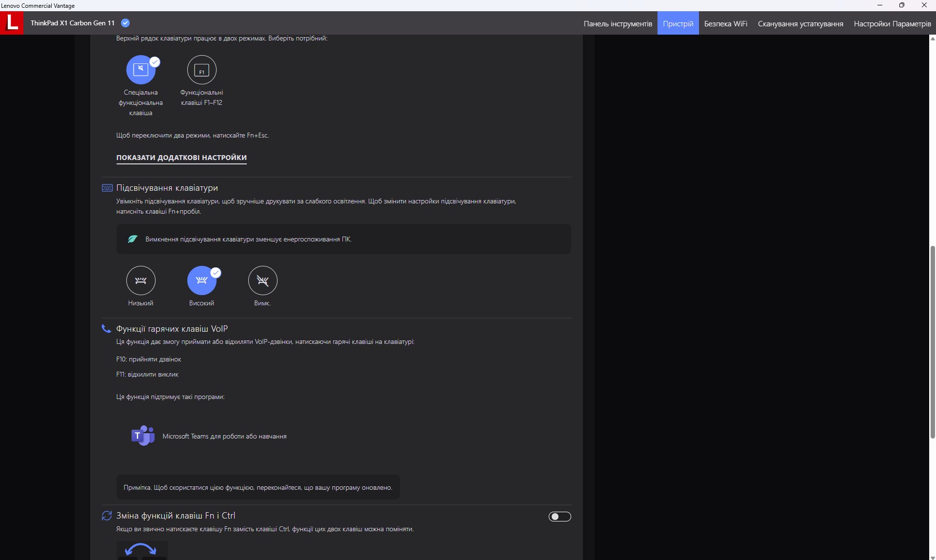Screen dimensions: 936x560
Task: Click the red Lenovo L logo
Action: click(12, 23)
